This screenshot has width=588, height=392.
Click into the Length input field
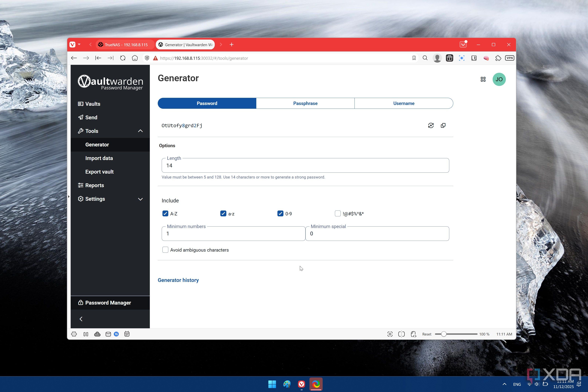pos(305,165)
